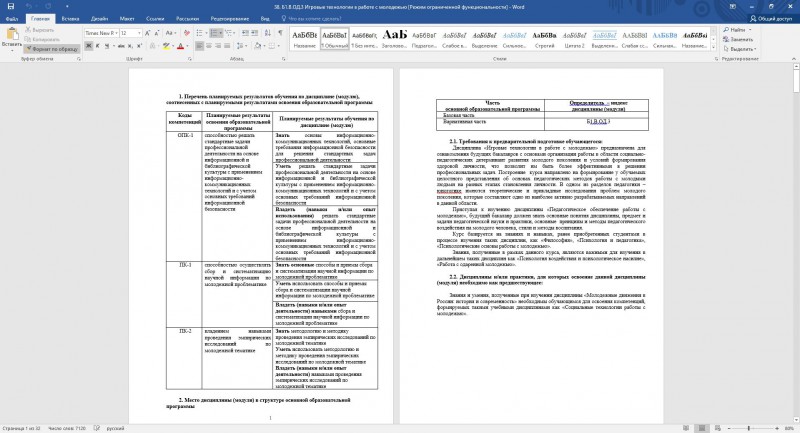
Task: Switch to Ссылки ribbon tab
Action: click(155, 19)
